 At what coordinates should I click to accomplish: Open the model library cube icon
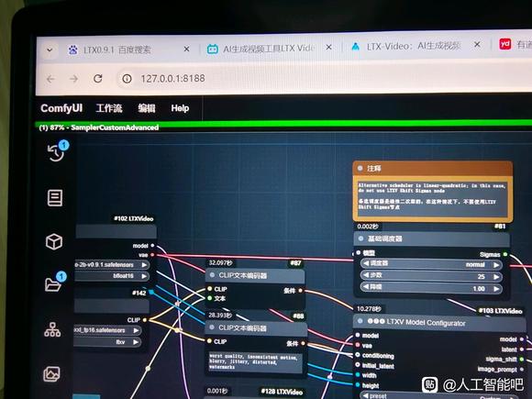[54, 242]
